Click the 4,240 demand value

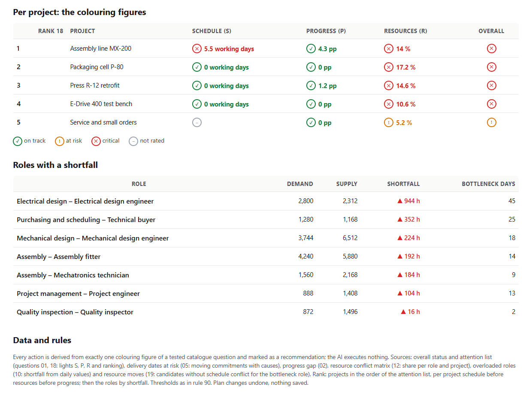[306, 256]
